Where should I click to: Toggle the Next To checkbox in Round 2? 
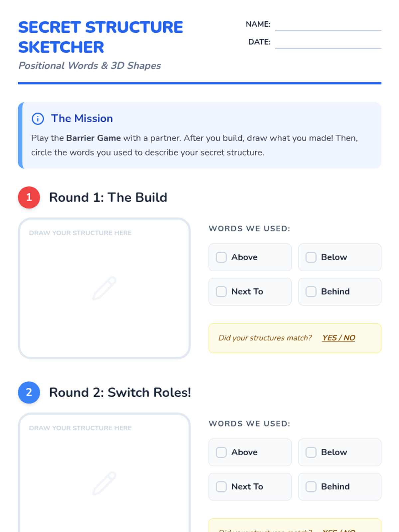(x=221, y=487)
